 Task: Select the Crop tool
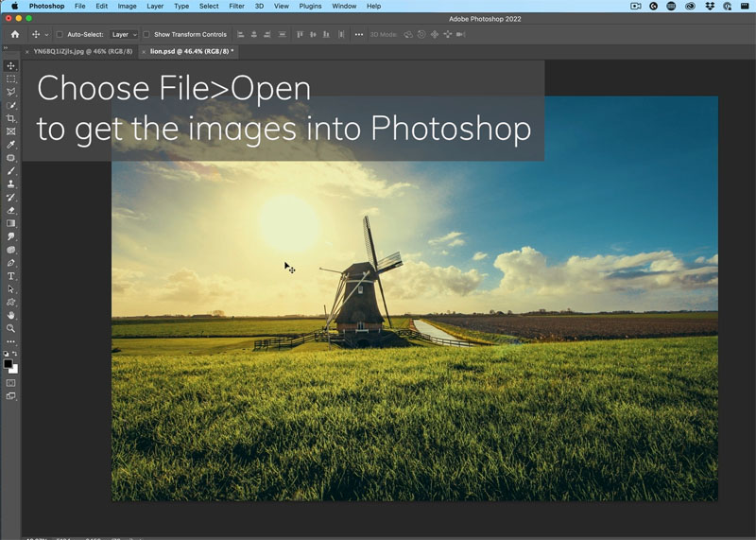(x=10, y=118)
